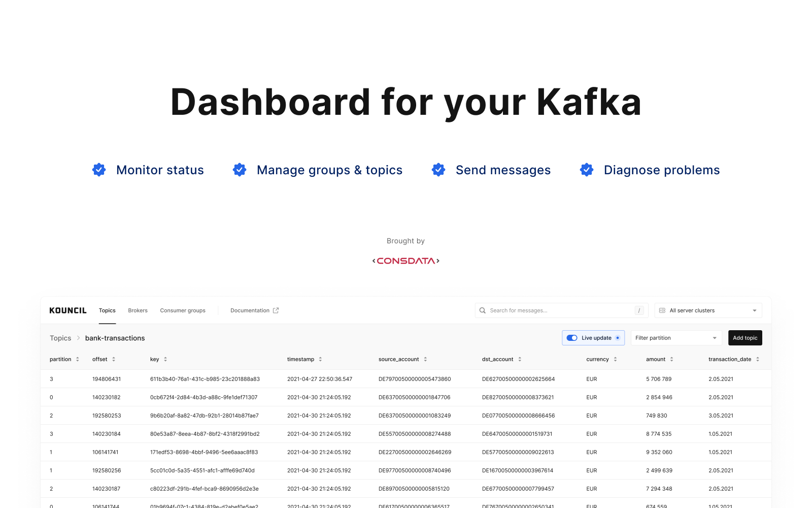Select the row with offset 194806431
Viewport: 812px width, 508px height.
pyautogui.click(x=406, y=379)
